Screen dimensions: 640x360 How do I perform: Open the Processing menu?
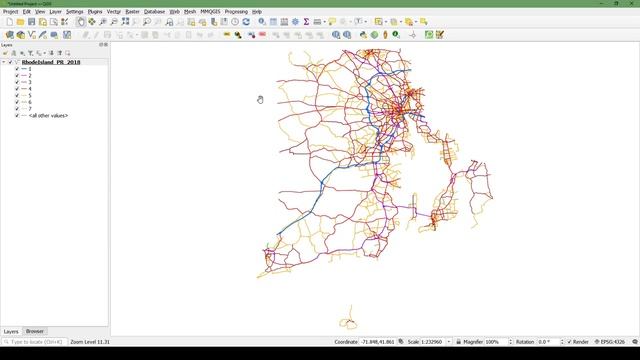point(236,12)
